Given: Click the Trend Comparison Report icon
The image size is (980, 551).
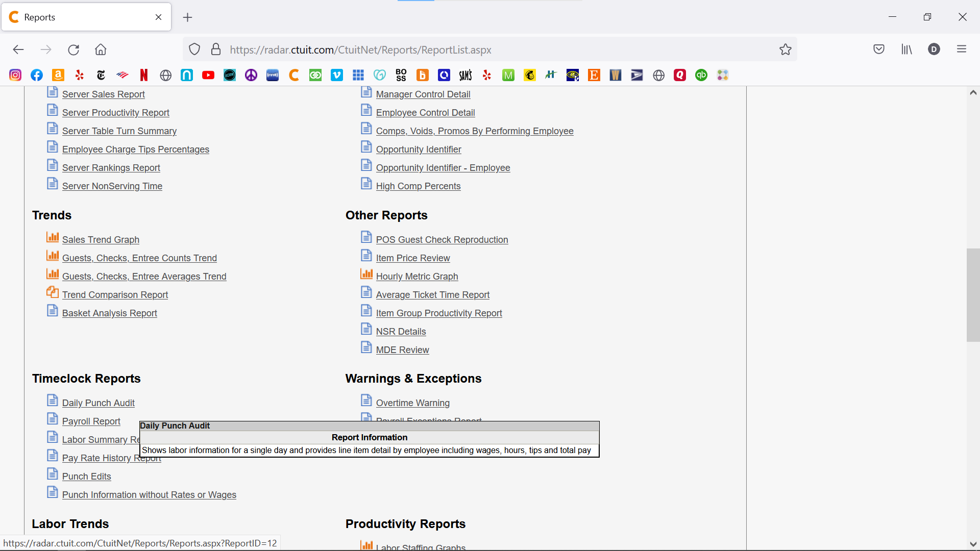Looking at the screenshot, I should 53,292.
